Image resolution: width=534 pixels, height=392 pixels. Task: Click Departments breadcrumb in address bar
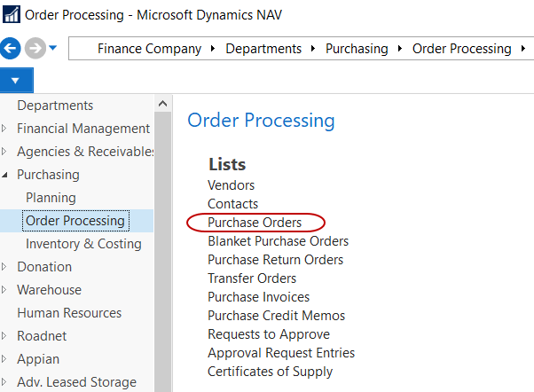[x=263, y=49]
